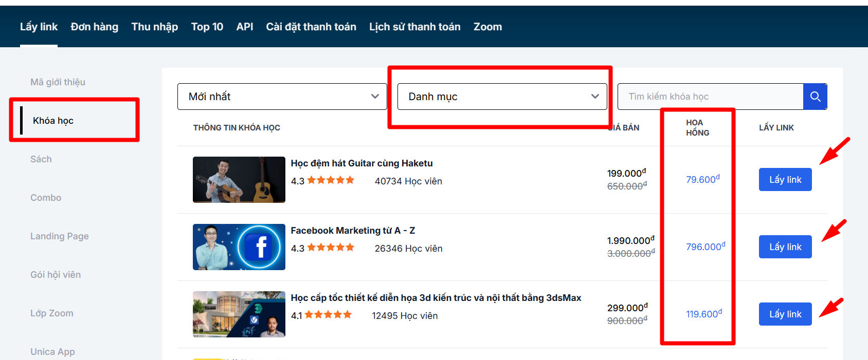Screen dimensions: 868x360
Task: Open Cài đặt thanh toán settings
Action: point(311,27)
